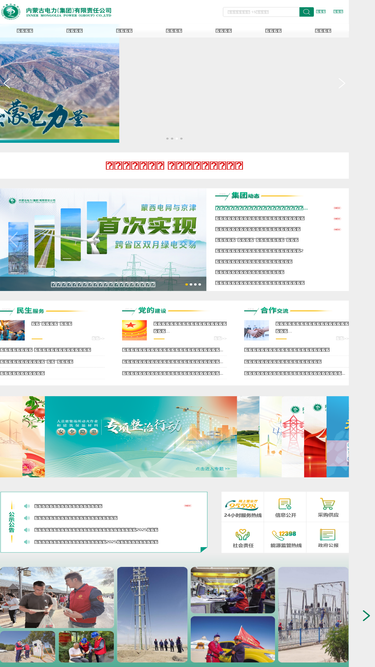Open the 采购供应 shopping cart tile
Screen dimensions: 375x667
[x=328, y=507]
